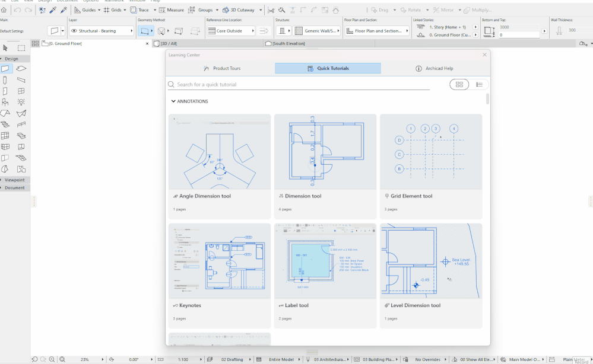593x364 pixels.
Task: Open the 02 Drafting pen set selector
Action: click(x=232, y=359)
